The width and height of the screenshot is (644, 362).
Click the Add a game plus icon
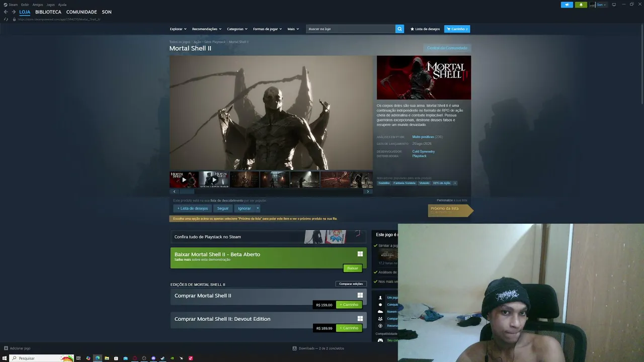point(6,348)
